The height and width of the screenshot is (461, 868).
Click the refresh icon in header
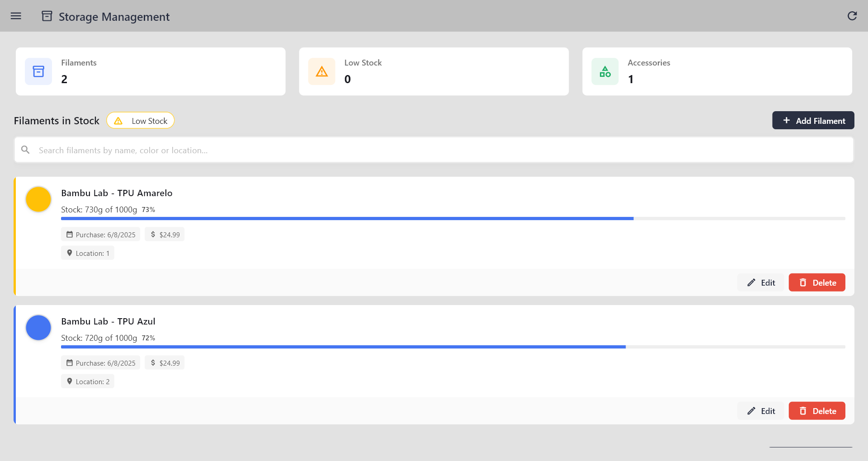(x=852, y=16)
